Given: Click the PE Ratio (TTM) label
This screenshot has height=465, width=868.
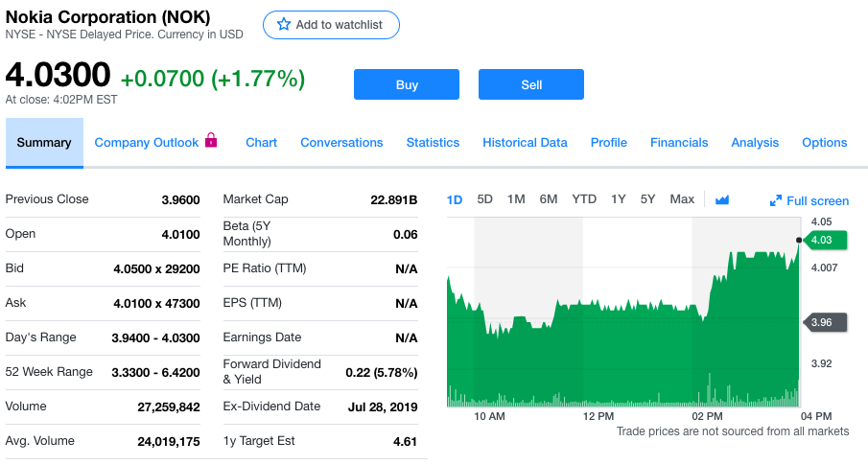Looking at the screenshot, I should pos(265,268).
